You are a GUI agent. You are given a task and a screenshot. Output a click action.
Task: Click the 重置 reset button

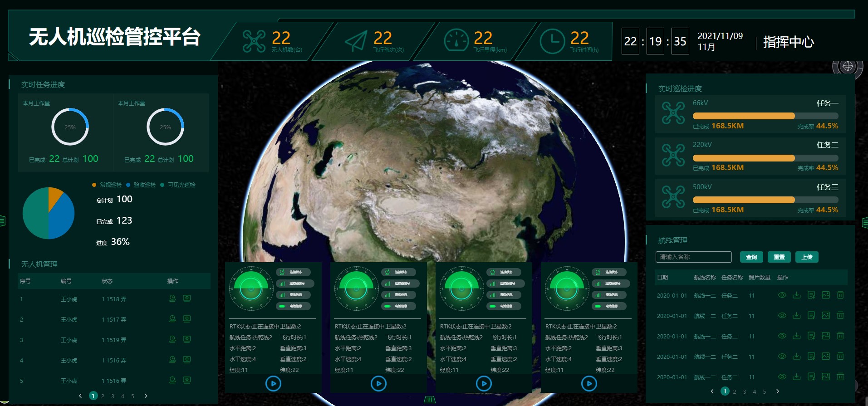tap(779, 257)
